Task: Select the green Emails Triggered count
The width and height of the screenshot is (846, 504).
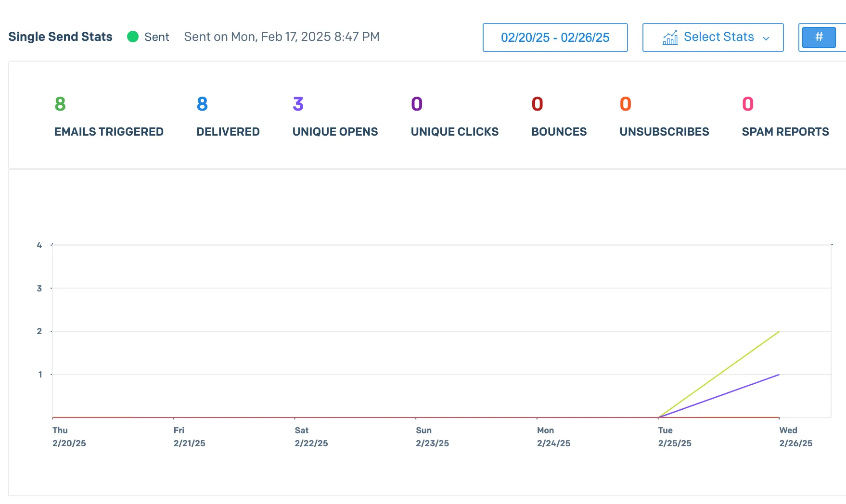Action: pyautogui.click(x=60, y=104)
